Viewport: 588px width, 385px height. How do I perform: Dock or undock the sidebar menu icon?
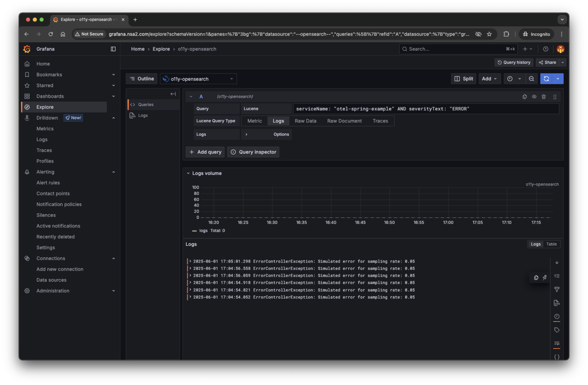(x=113, y=49)
